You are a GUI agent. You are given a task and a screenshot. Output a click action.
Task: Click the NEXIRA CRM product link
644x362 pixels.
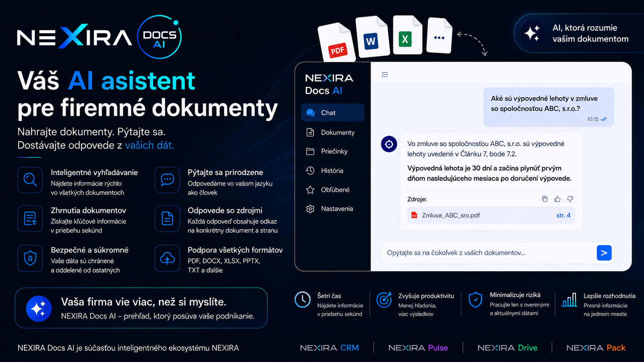pyautogui.click(x=329, y=348)
